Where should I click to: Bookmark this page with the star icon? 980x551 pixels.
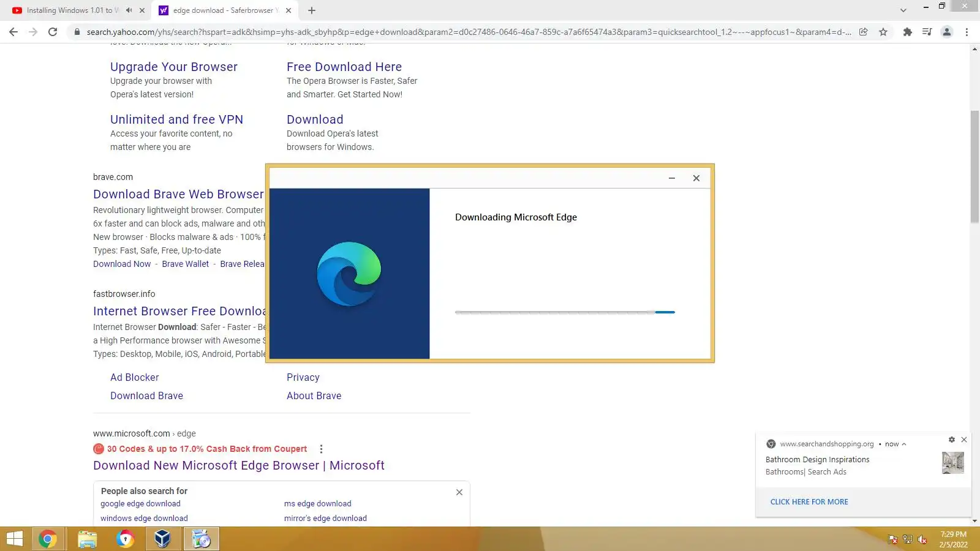(x=883, y=32)
